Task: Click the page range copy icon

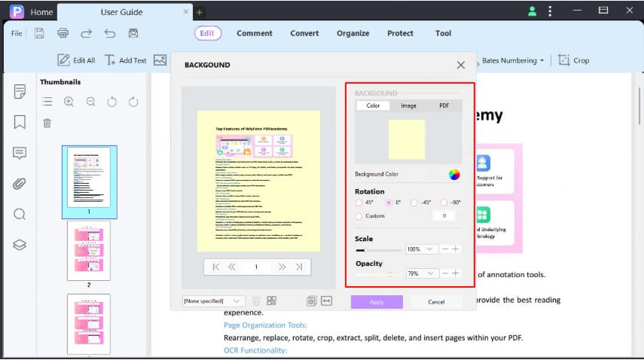Action: point(311,301)
